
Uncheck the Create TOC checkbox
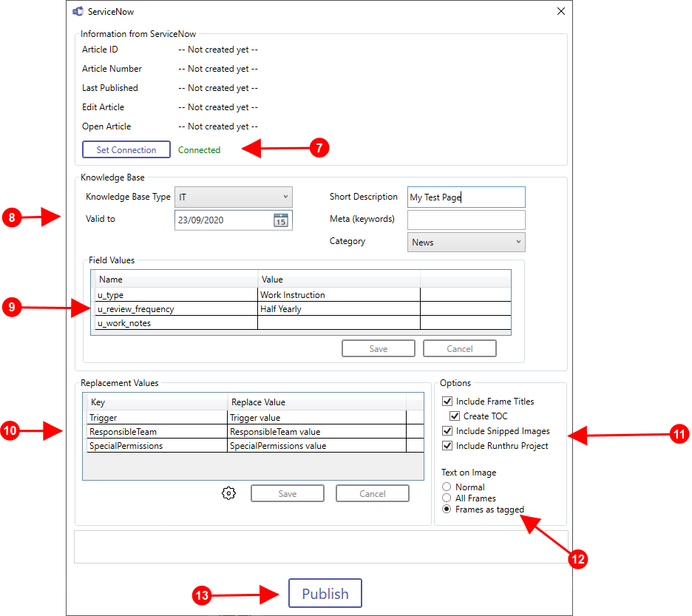(455, 416)
